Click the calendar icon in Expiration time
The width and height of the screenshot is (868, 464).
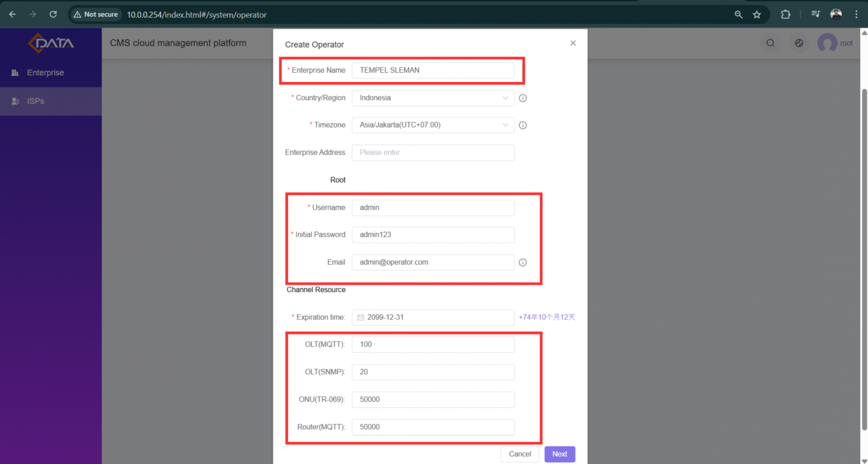coord(361,318)
